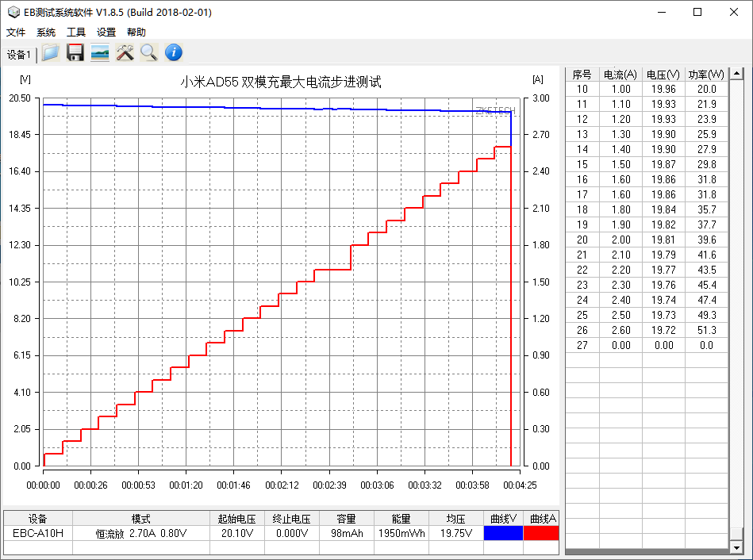Viewport: 753px width, 560px height.
Task: Click the 设备 header in the bottom table
Action: tap(38, 519)
